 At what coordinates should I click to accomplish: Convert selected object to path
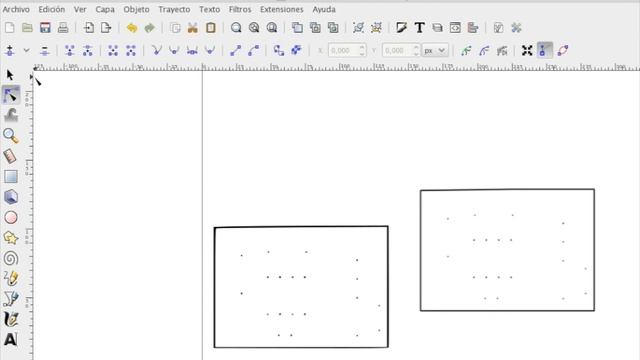[x=279, y=51]
